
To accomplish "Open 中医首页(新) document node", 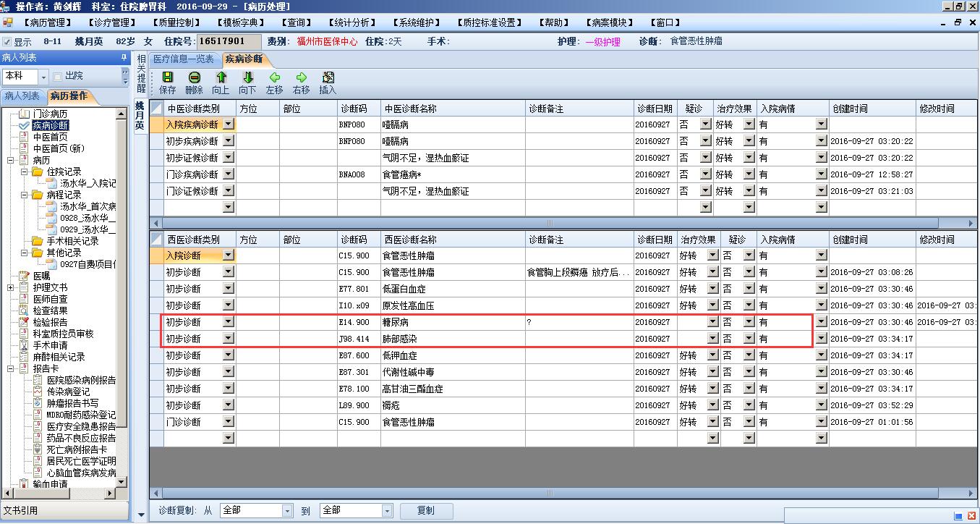I will (58, 148).
